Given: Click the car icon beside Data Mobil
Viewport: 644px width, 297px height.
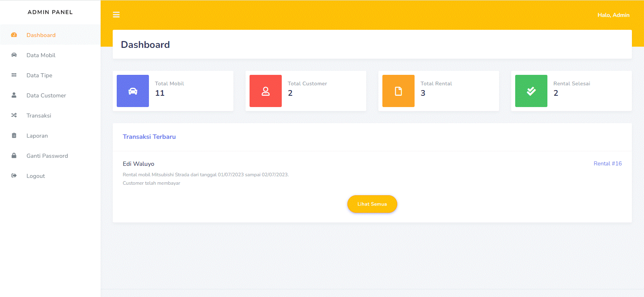Looking at the screenshot, I should pos(14,55).
